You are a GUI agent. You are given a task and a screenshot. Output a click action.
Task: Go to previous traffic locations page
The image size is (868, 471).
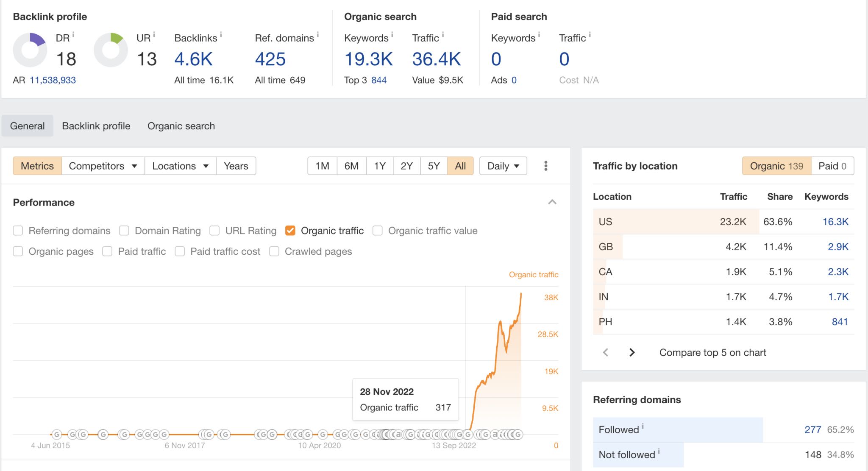tap(606, 352)
